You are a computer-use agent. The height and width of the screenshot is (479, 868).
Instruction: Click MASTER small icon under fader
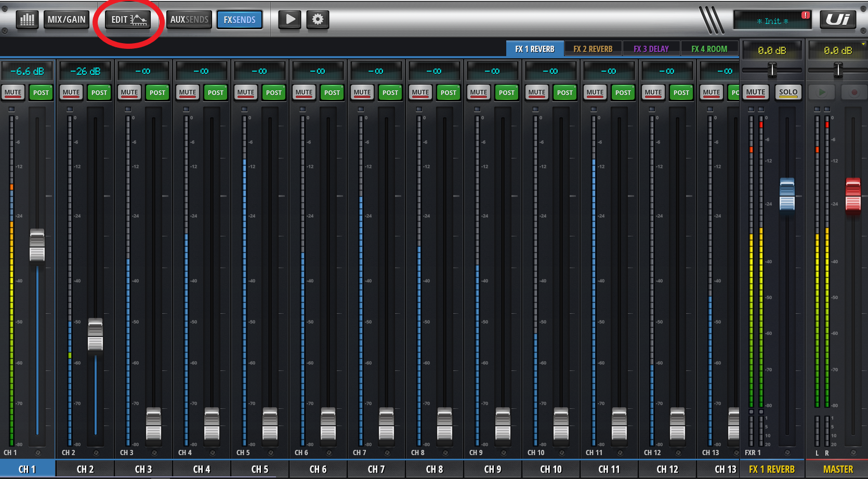[x=853, y=453]
